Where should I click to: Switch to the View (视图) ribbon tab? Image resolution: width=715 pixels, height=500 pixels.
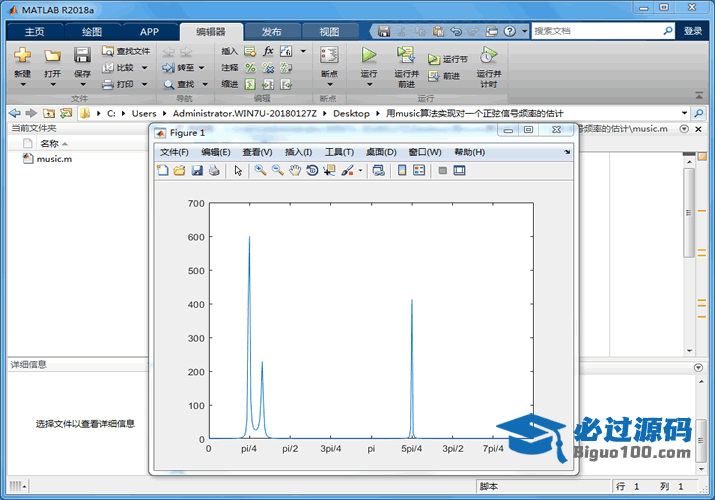(x=329, y=31)
